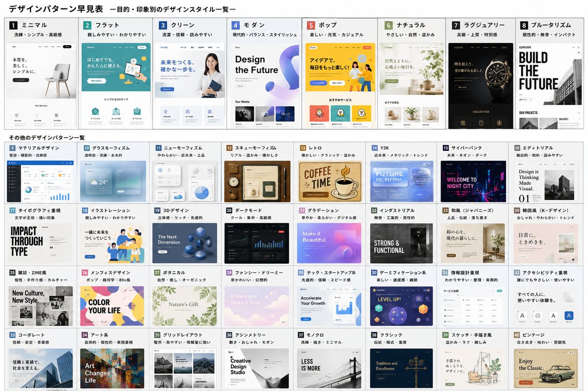
Task: Select the ナチュラル design thumbnail
Action: [x=412, y=86]
